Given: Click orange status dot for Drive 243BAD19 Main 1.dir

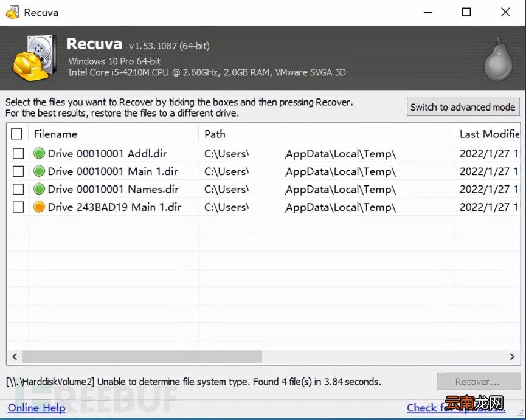Looking at the screenshot, I should [40, 207].
